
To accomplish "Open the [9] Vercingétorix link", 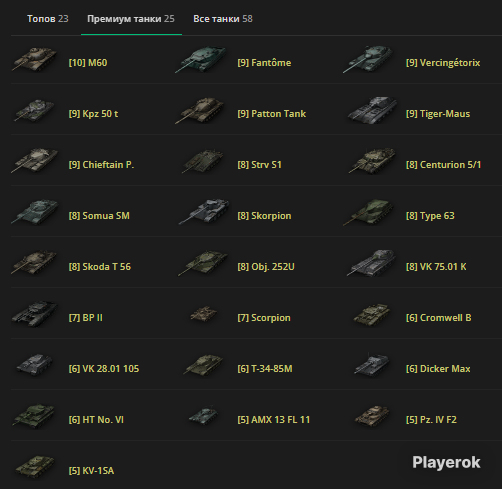I will pos(443,63).
